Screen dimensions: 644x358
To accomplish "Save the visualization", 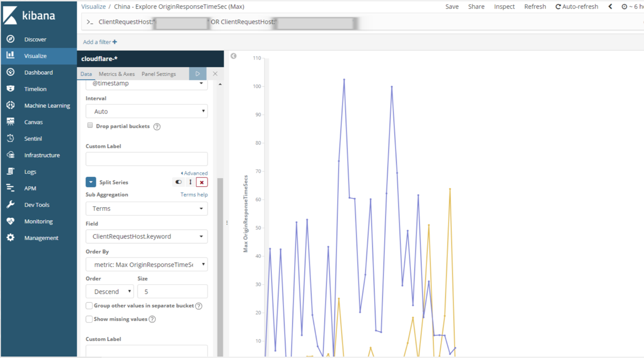I will click(452, 6).
